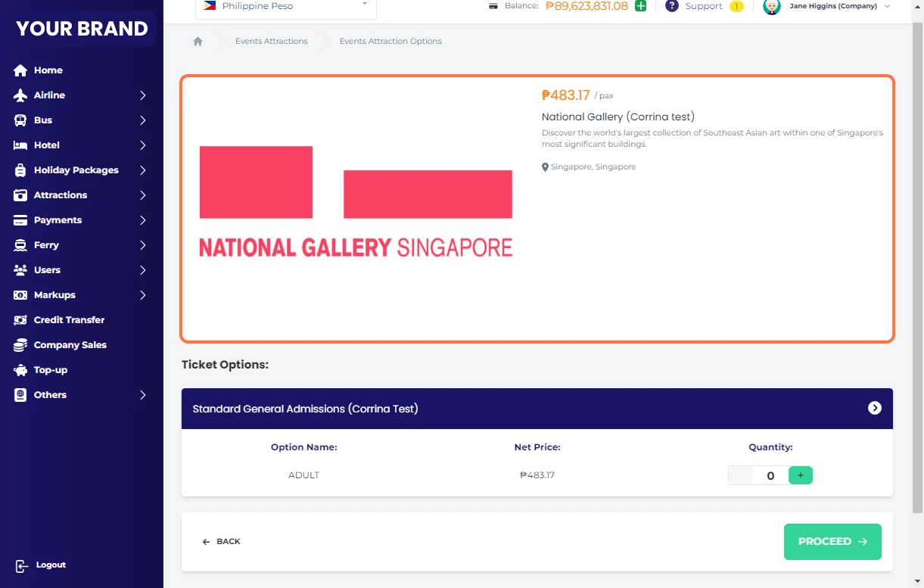This screenshot has width=924, height=588.
Task: Click the Logout icon in sidebar
Action: tap(22, 566)
